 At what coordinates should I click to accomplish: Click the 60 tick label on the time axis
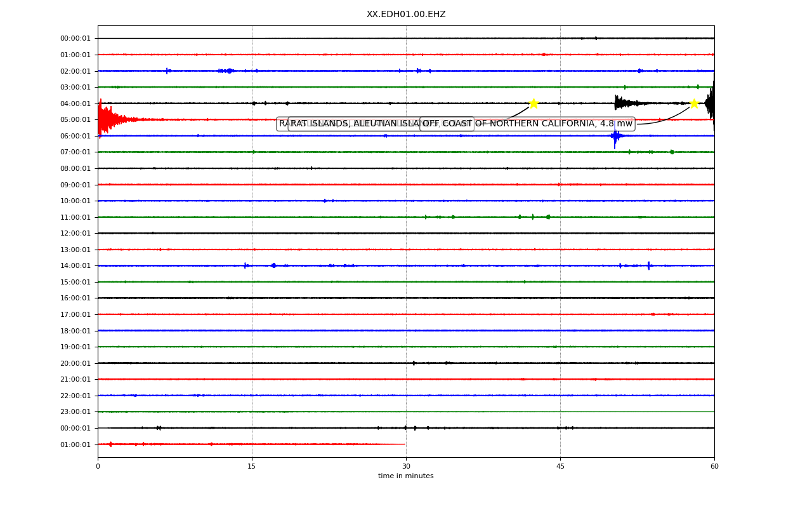[714, 467]
